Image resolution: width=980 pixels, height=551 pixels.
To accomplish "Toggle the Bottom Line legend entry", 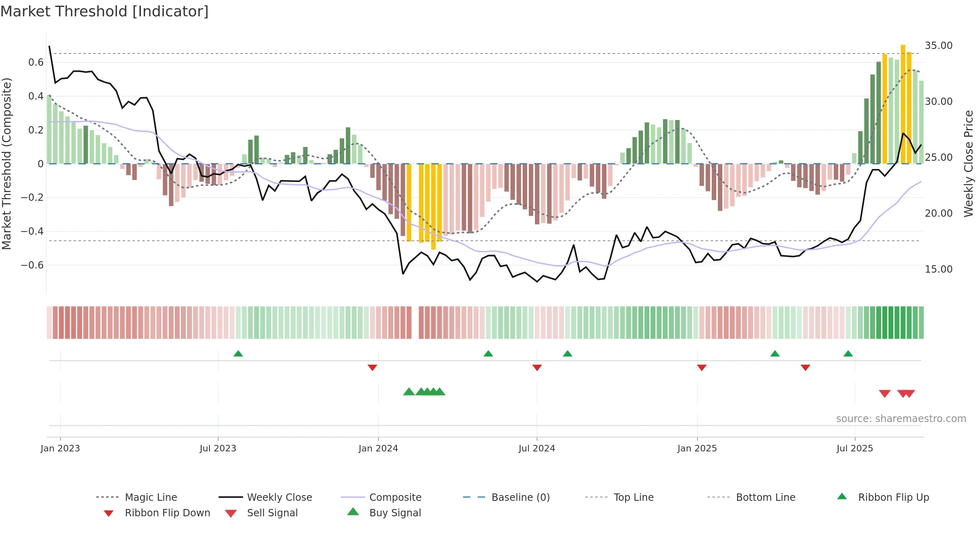I will (751, 497).
